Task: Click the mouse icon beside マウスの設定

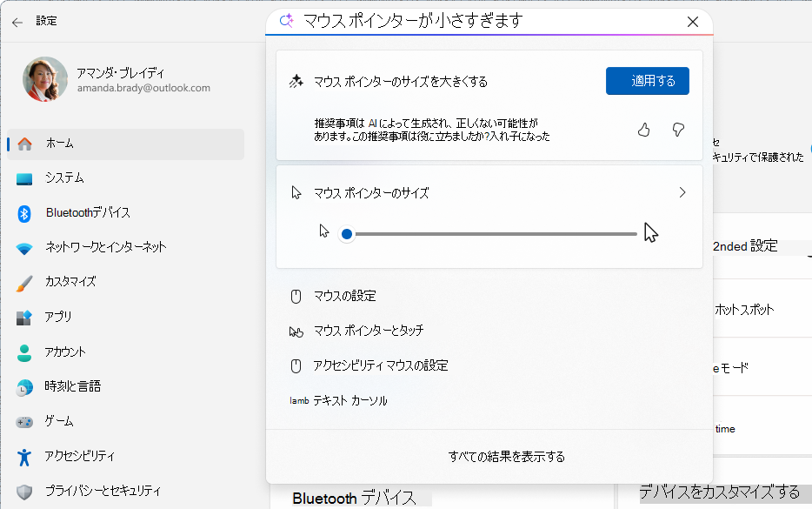Action: tap(296, 297)
